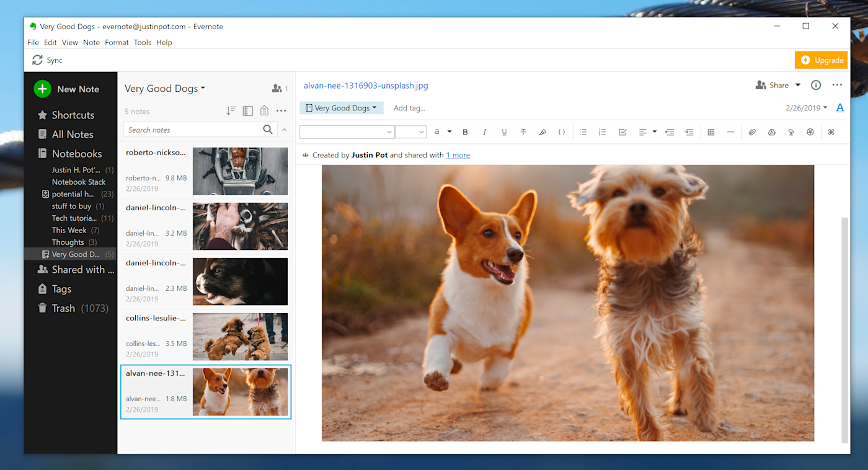
Task: Toggle bold formatting
Action: coord(465,132)
